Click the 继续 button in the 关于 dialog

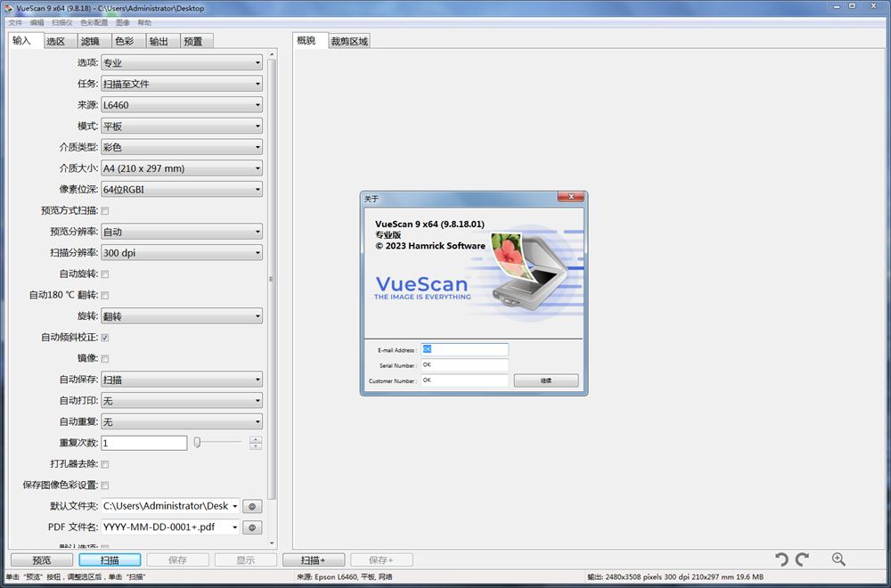tap(546, 380)
